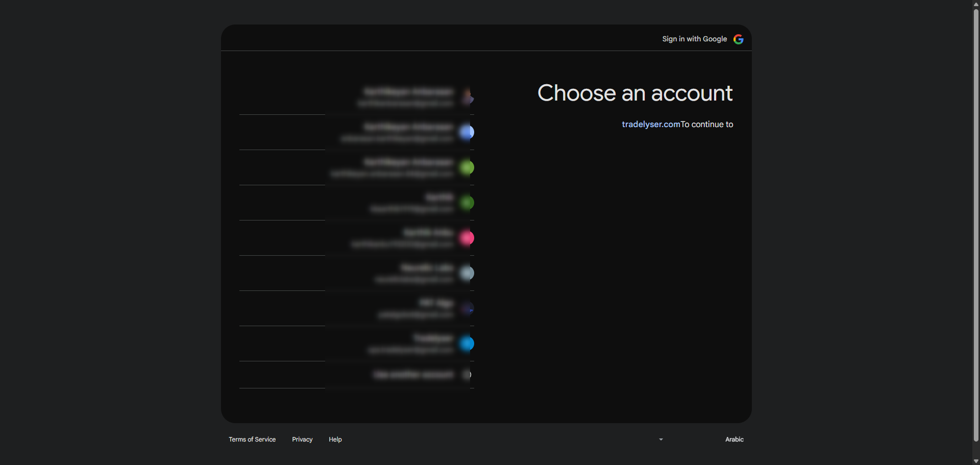This screenshot has height=465, width=980.
Task: Click the Terms of Service link
Action: coord(252,439)
